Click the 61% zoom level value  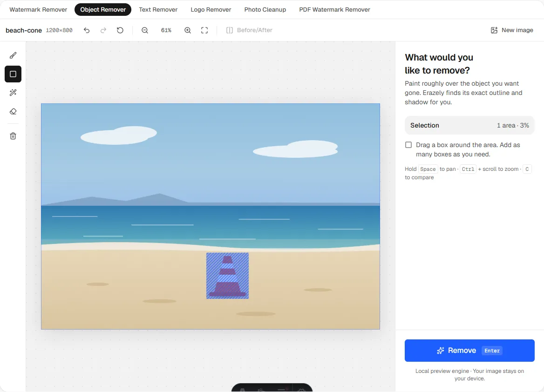click(166, 30)
